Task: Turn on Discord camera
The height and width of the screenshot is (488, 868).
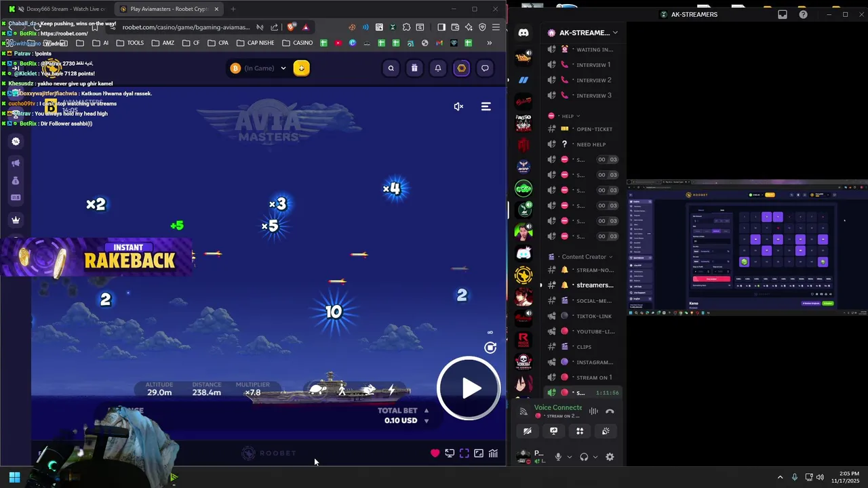Action: tap(528, 431)
